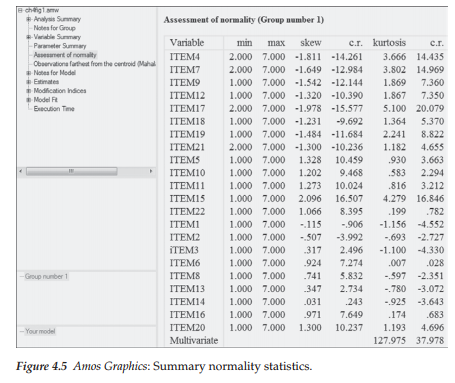Open Observations farthest from the centroid
The width and height of the screenshot is (455, 383).
tap(95, 64)
